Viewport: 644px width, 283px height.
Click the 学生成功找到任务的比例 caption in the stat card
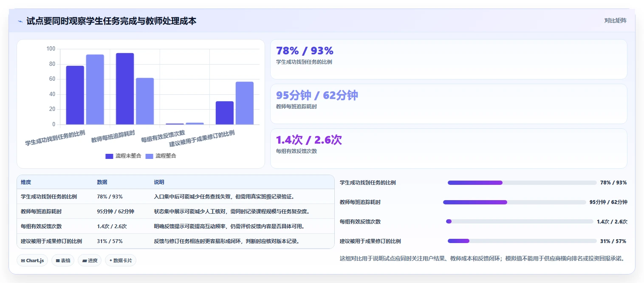(304, 62)
